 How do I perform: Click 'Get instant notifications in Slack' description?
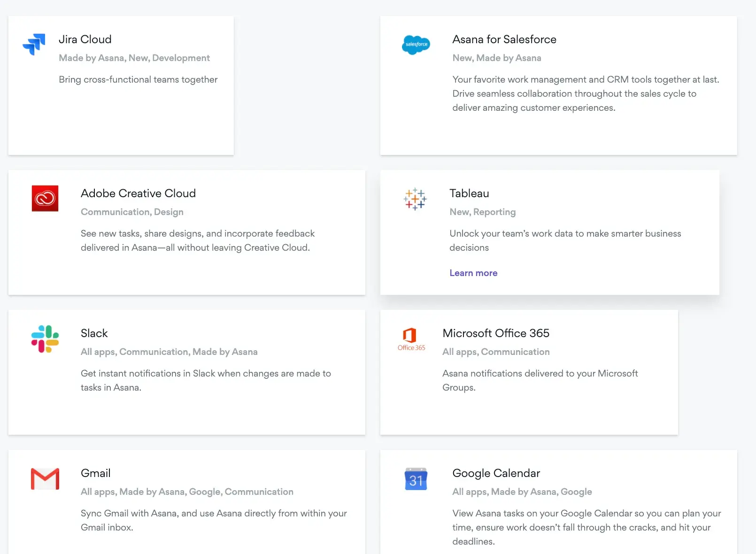point(206,381)
